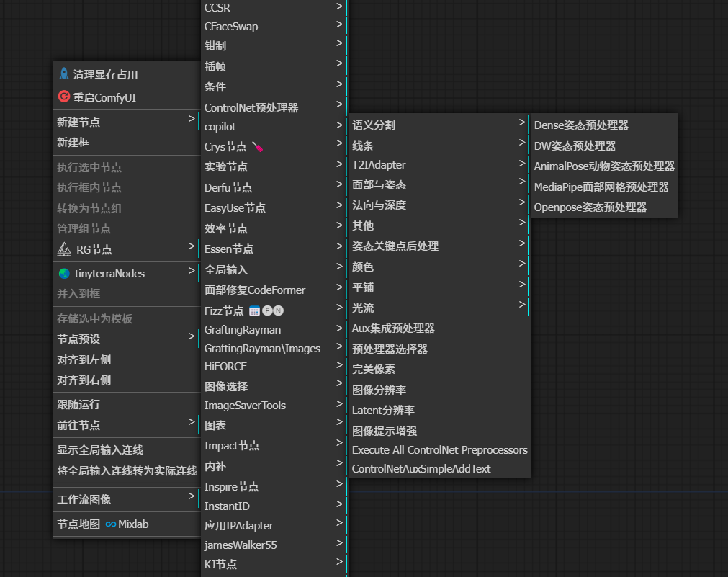Select 跟随运行 menu entry
The width and height of the screenshot is (728, 577).
point(127,405)
